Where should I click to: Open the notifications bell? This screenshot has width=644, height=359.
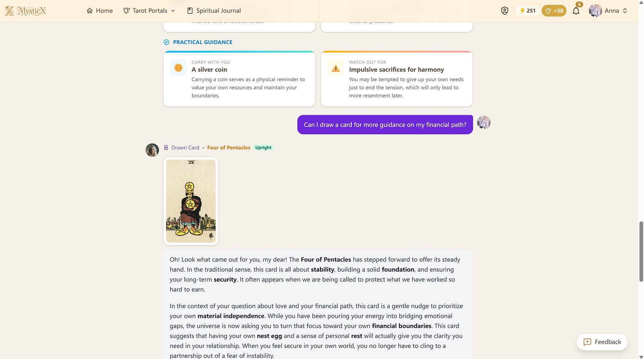click(x=576, y=11)
